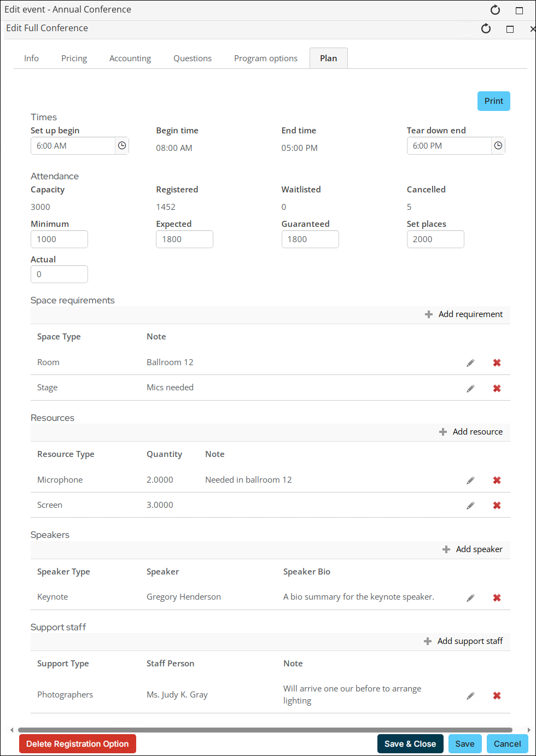The height and width of the screenshot is (756, 536).
Task: Click the Add requirement link
Action: (x=470, y=314)
